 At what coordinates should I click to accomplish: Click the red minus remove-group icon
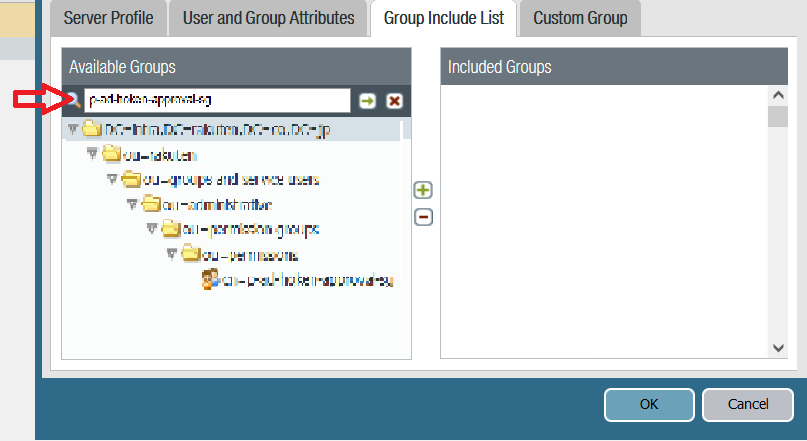(423, 217)
